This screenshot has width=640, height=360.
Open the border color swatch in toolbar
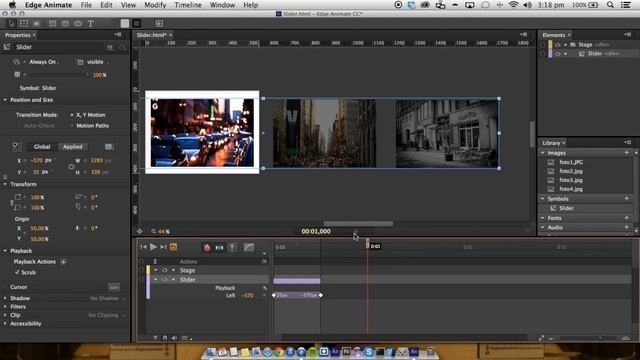[x=137, y=23]
